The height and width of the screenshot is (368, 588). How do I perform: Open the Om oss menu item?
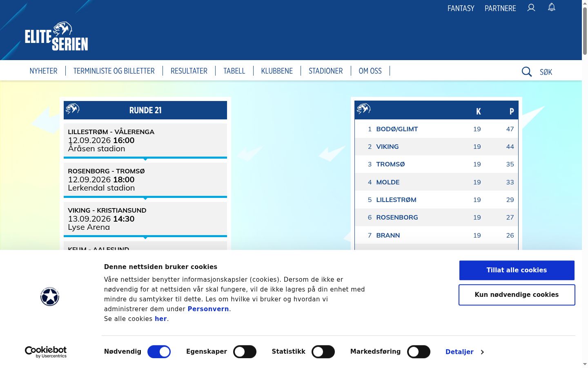coord(370,71)
